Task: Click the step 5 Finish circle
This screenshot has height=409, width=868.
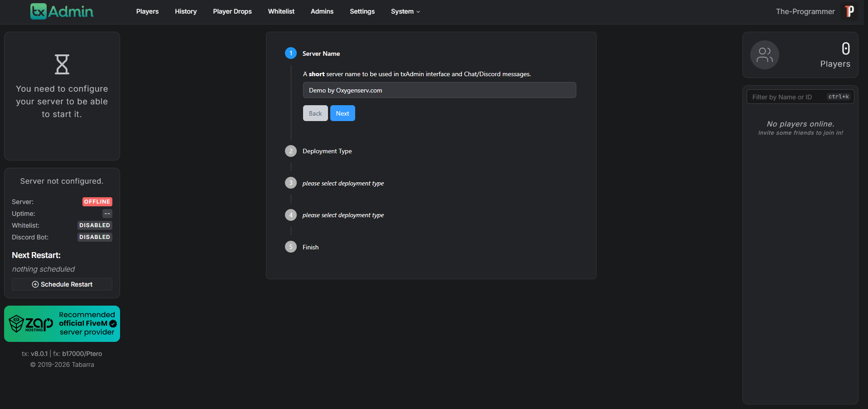Action: [x=291, y=247]
